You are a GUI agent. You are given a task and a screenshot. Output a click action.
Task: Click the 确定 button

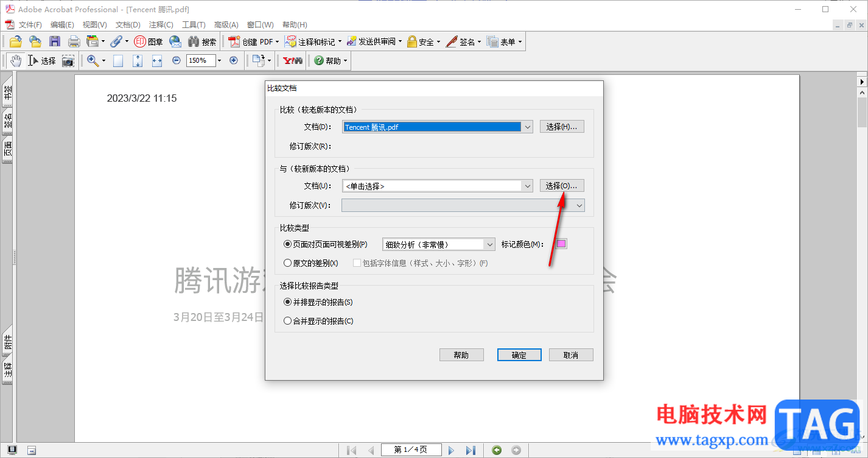tap(519, 355)
